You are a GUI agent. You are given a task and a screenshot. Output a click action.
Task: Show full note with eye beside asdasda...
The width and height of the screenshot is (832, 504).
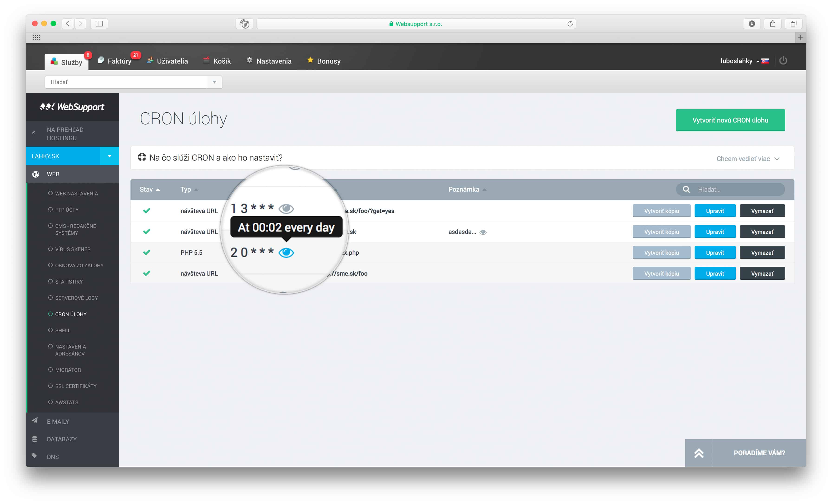point(483,232)
